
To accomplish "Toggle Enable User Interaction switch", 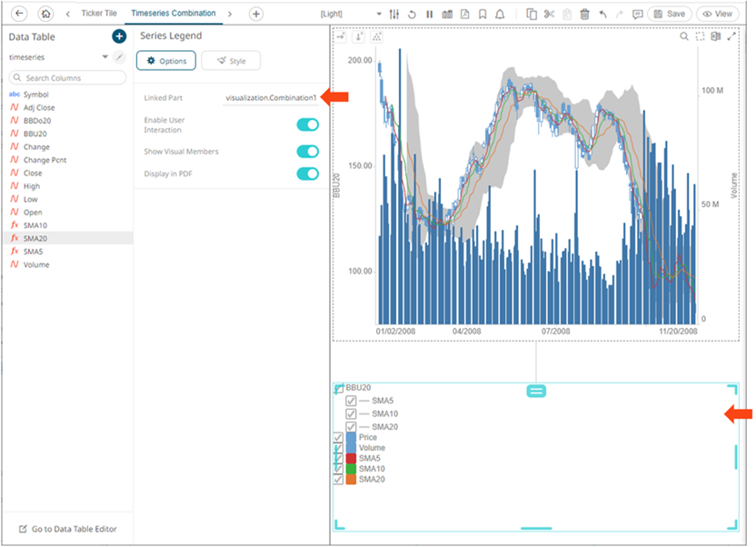I will click(x=308, y=124).
